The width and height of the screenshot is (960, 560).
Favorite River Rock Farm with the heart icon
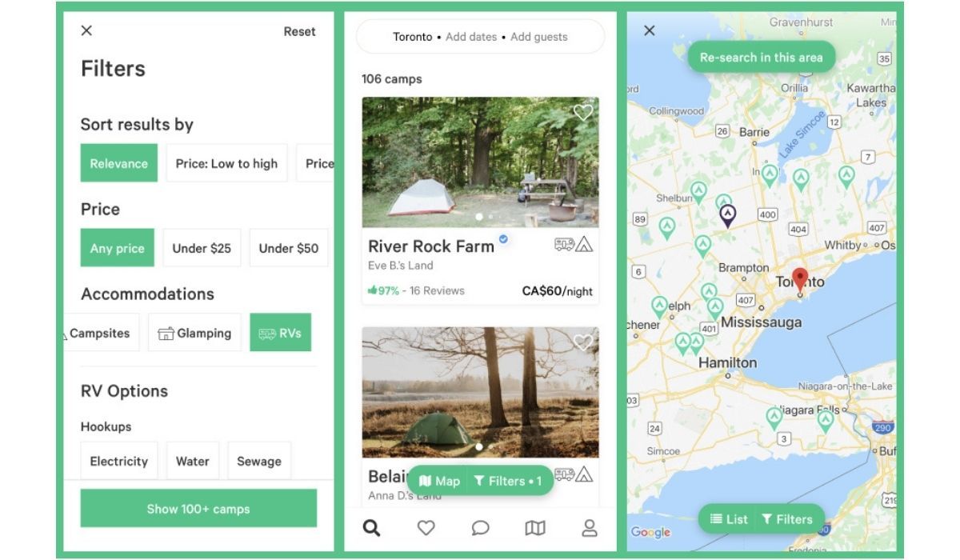coord(583,113)
